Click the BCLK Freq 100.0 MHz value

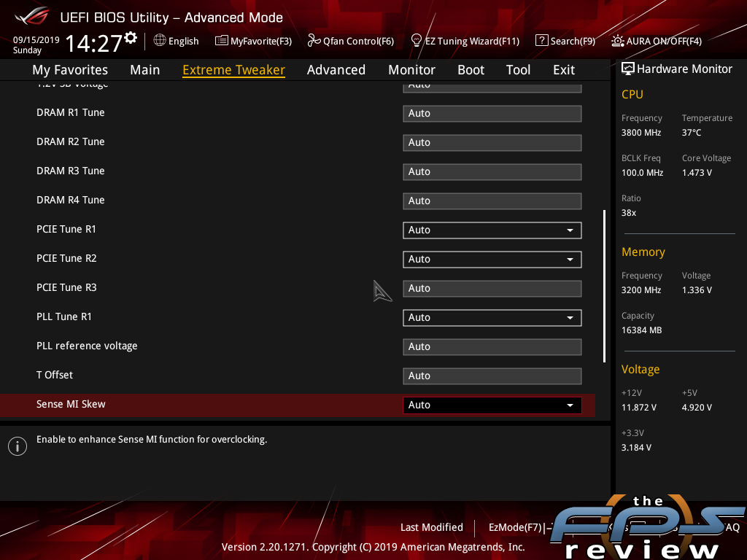[x=642, y=172]
